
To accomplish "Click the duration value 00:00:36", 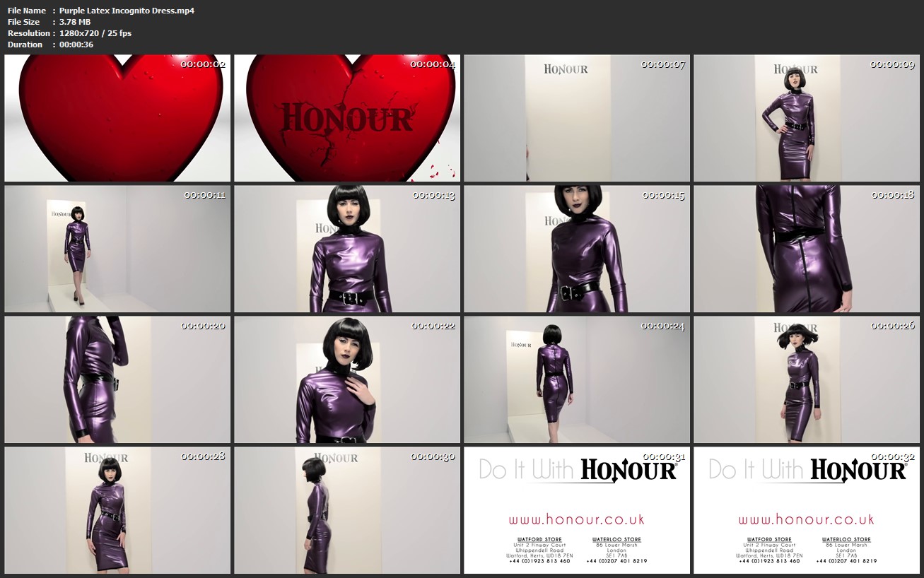I will point(76,45).
